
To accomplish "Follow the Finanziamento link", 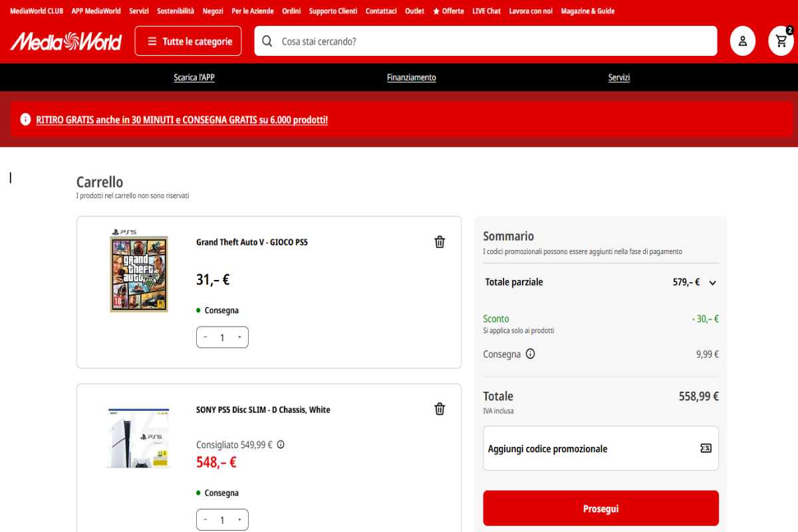I will coord(411,78).
